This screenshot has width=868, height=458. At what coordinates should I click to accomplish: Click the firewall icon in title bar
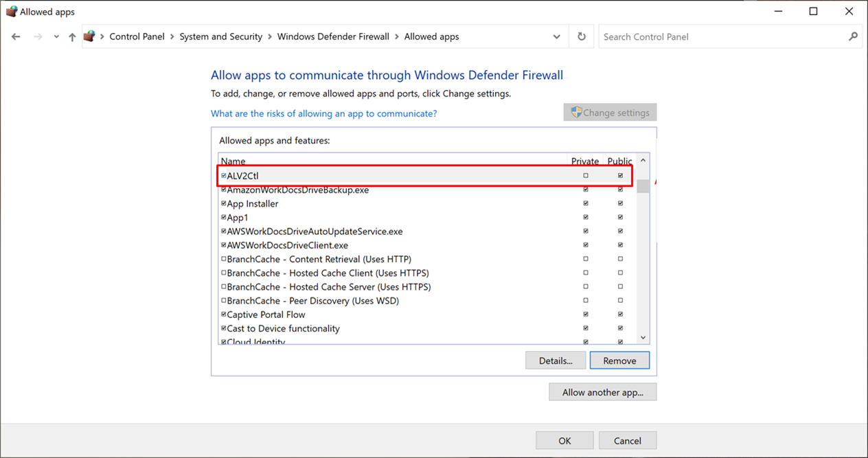[11, 12]
